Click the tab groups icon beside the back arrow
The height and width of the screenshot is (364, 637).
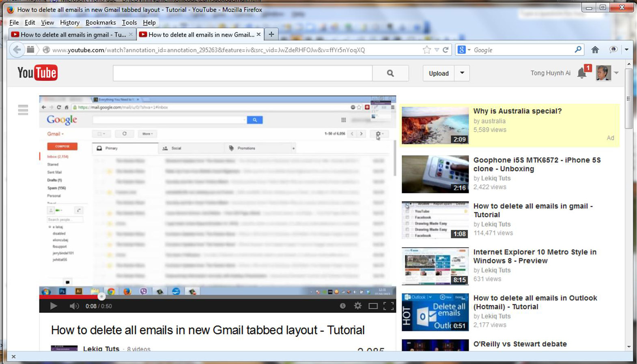[30, 50]
